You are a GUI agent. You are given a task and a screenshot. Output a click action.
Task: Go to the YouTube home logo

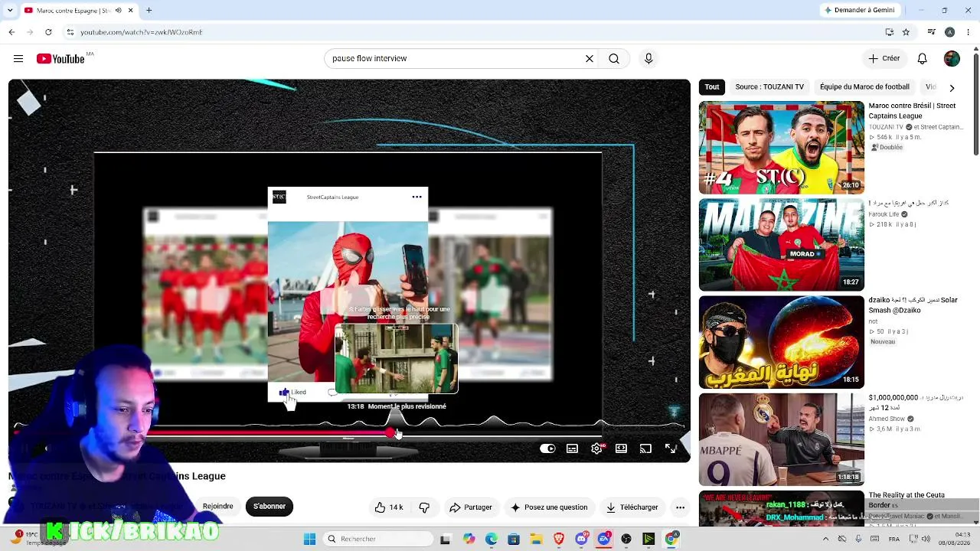60,58
